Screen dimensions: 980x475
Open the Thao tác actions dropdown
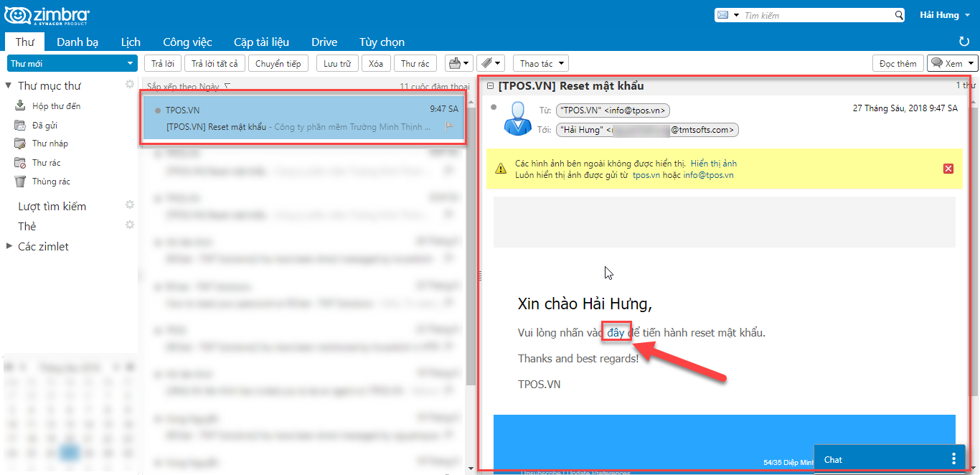coord(541,63)
